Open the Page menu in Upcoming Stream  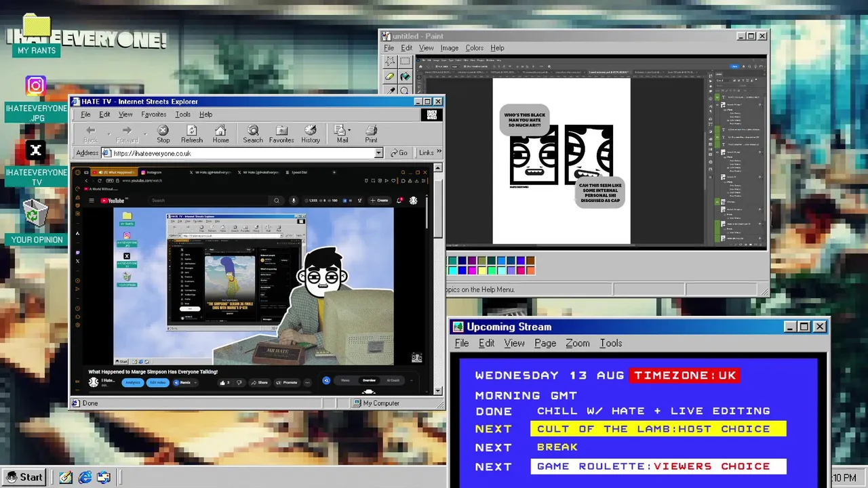(x=545, y=343)
